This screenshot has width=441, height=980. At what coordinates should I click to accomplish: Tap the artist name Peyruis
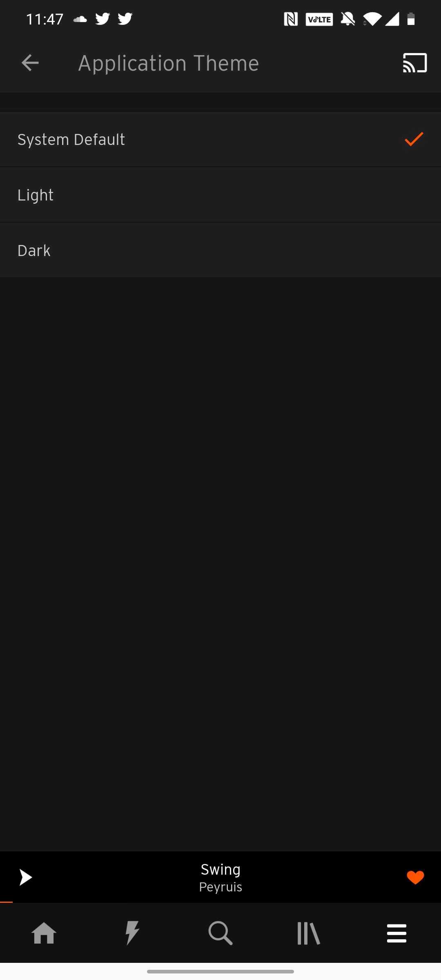tap(220, 887)
